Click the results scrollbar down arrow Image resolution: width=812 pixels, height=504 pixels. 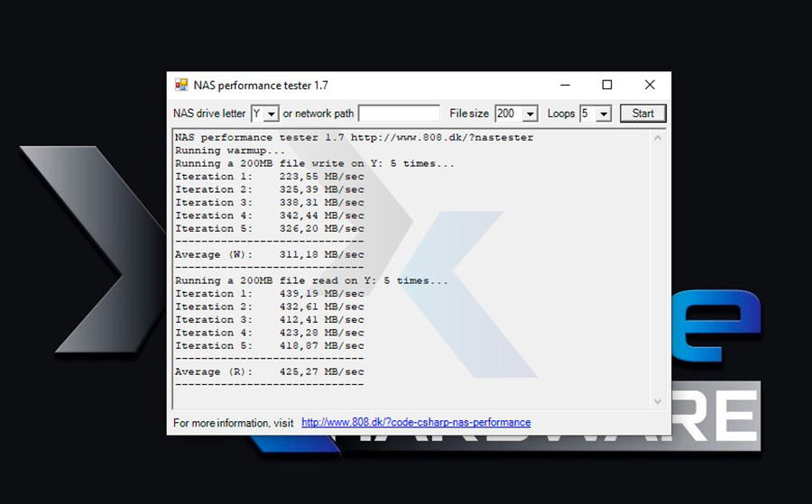click(x=658, y=401)
